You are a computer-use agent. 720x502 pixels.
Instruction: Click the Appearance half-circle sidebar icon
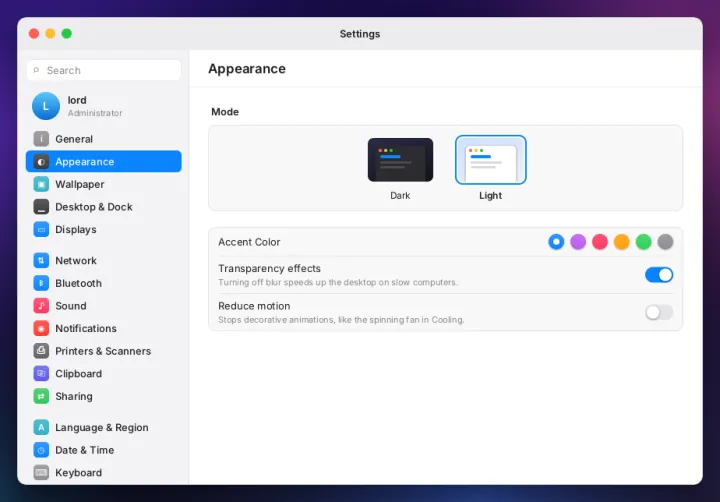[41, 162]
